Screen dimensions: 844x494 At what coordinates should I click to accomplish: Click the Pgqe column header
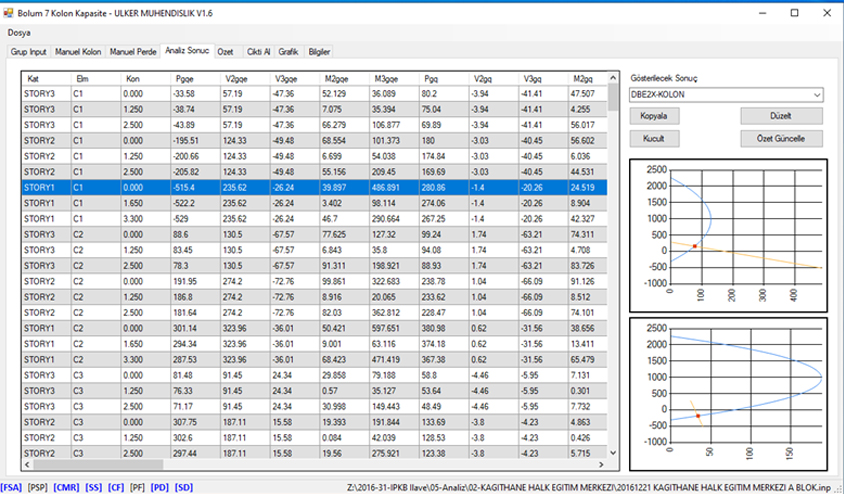point(195,79)
